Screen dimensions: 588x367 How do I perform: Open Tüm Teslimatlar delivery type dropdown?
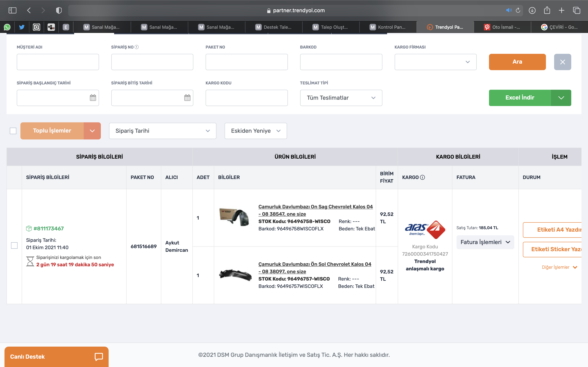click(x=341, y=98)
